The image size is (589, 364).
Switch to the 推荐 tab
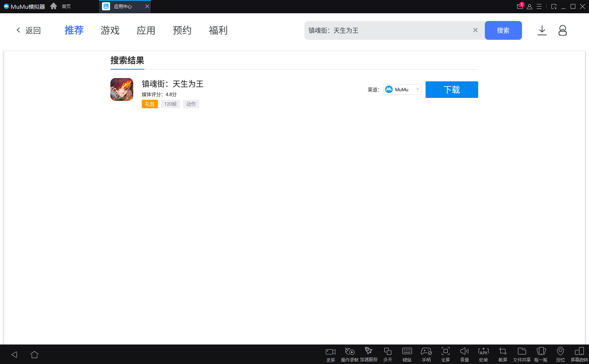74,30
